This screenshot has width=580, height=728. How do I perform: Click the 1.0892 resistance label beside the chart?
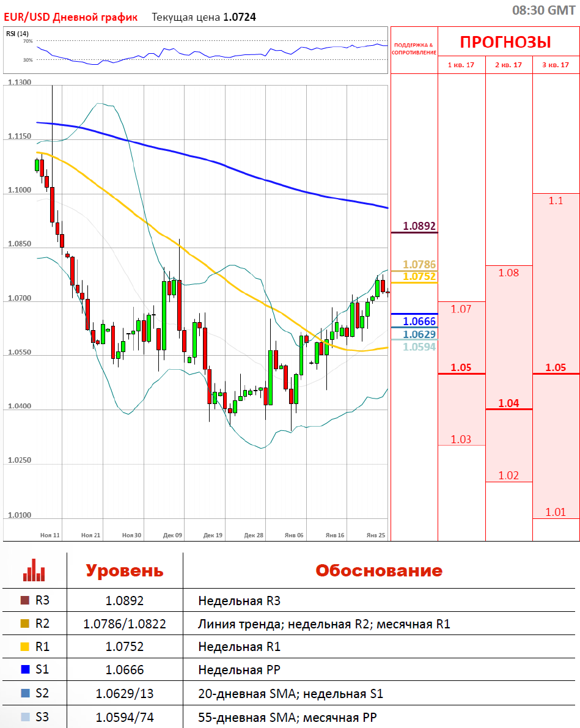[419, 226]
